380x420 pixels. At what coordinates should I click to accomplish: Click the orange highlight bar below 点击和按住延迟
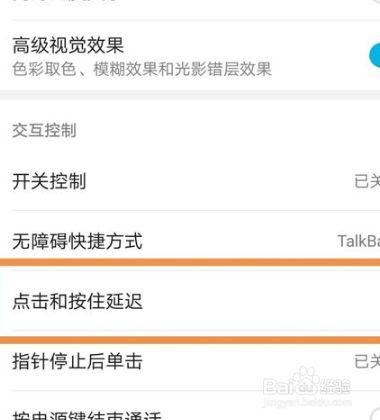[x=190, y=340]
